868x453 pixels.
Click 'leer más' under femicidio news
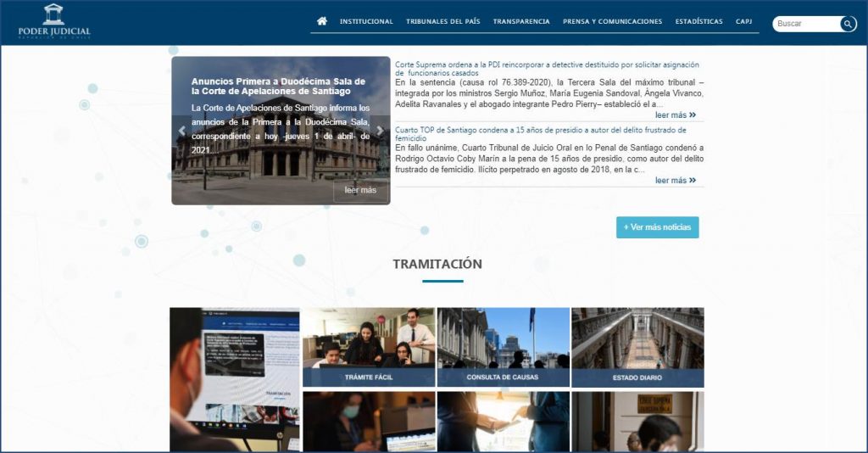(x=676, y=181)
